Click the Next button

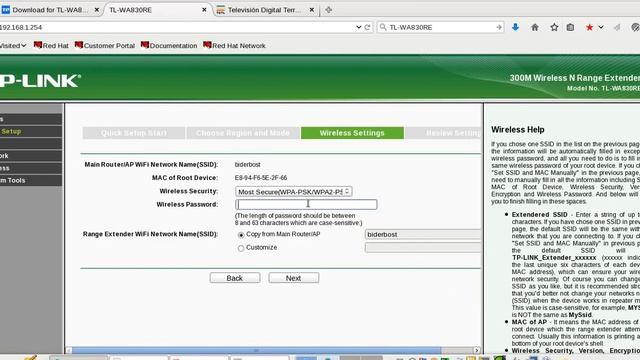(293, 278)
